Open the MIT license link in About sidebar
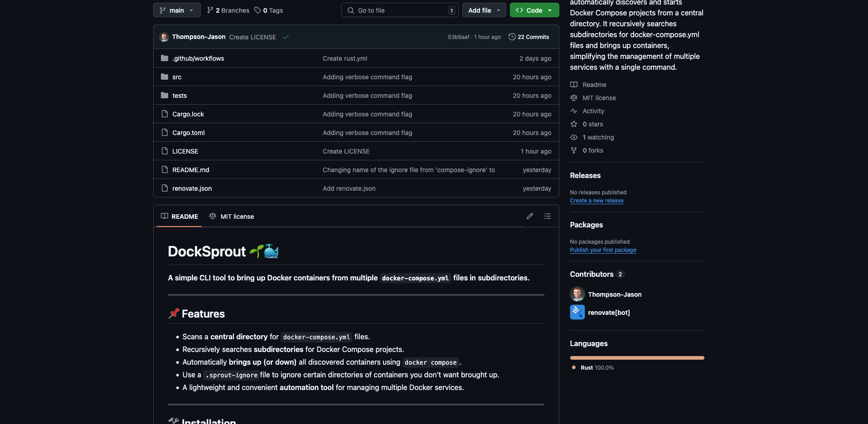 [599, 98]
